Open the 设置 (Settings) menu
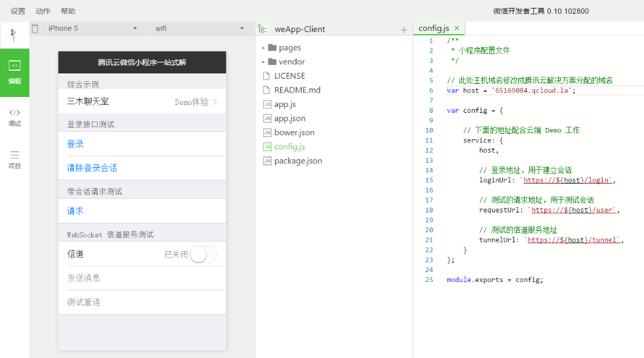 [x=18, y=11]
